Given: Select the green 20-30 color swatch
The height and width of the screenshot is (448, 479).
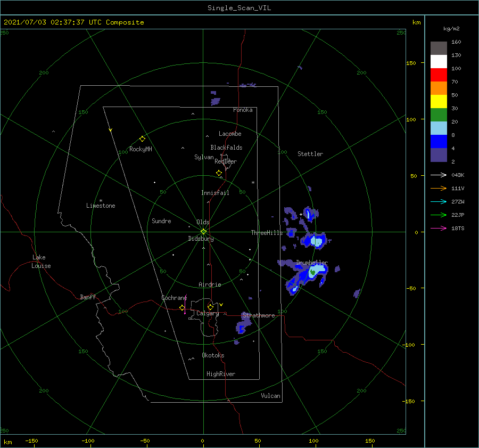Looking at the screenshot, I should 439,115.
